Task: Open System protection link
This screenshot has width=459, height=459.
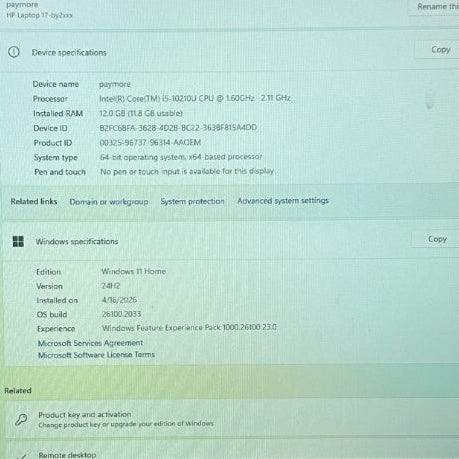Action: (192, 201)
